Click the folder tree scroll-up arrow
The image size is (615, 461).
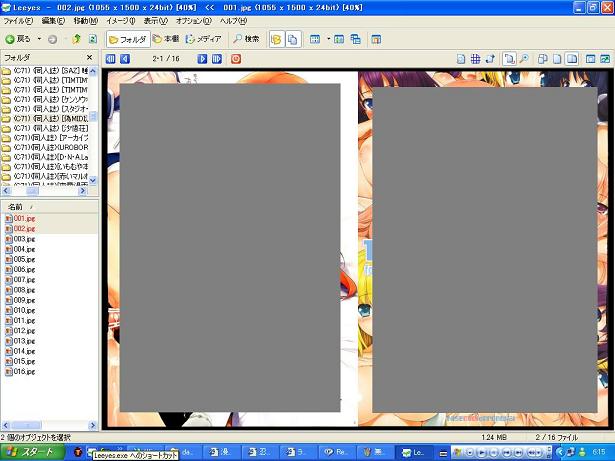(x=93, y=71)
